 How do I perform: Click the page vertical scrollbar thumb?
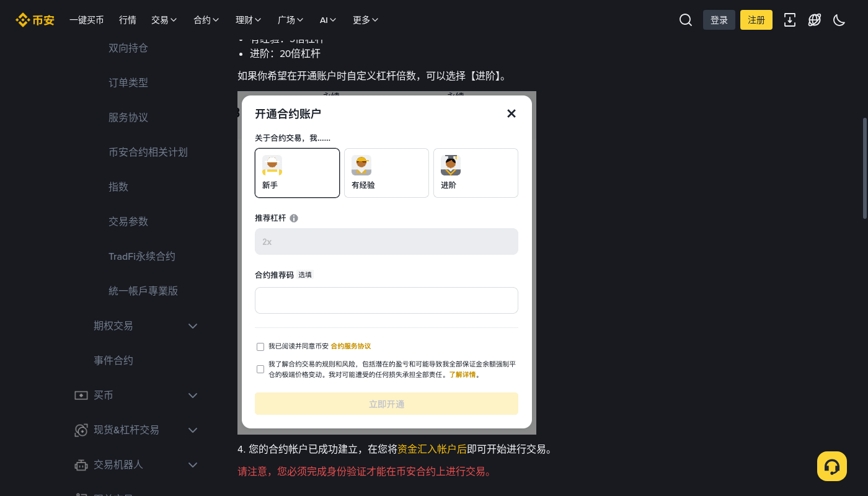pyautogui.click(x=865, y=168)
